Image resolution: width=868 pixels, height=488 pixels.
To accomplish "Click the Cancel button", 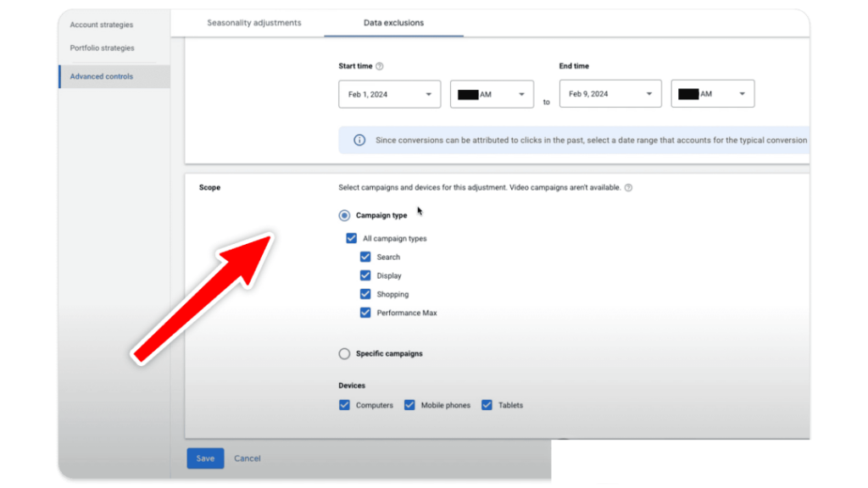I will coord(247,457).
